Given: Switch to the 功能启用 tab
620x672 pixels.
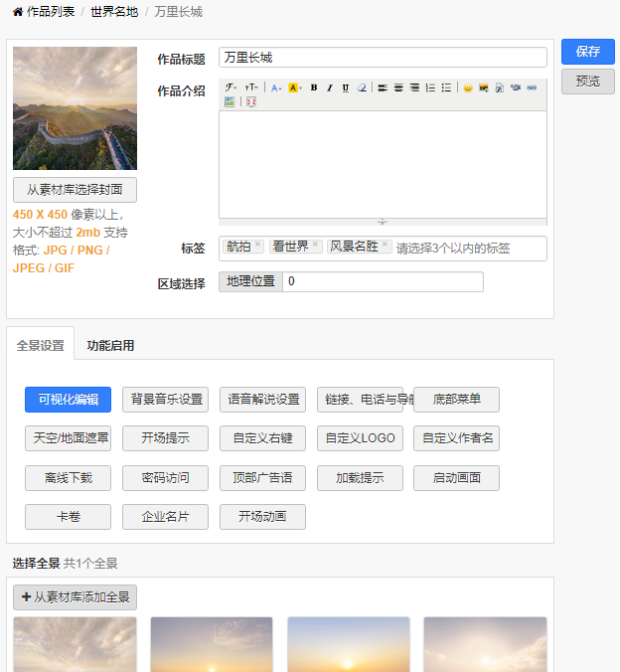Looking at the screenshot, I should pos(110,345).
